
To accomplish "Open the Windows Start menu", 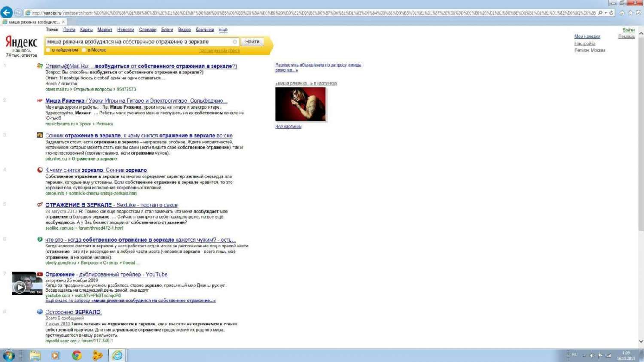I will [x=9, y=356].
